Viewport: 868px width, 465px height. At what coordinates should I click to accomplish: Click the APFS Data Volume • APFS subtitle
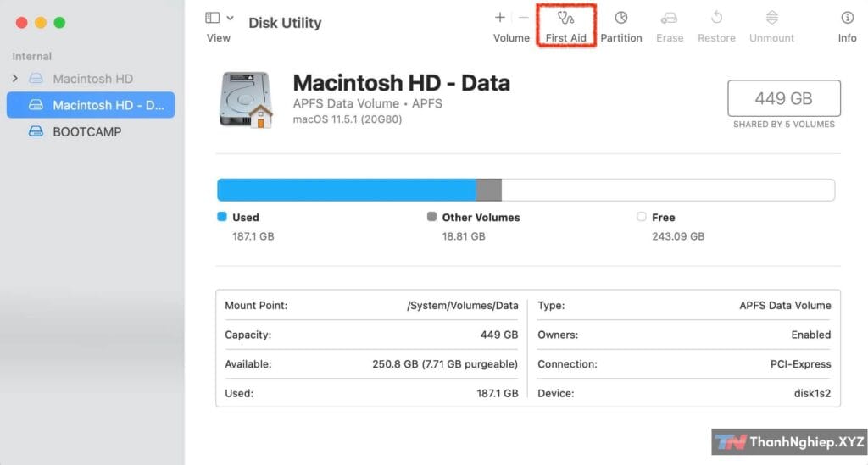tap(368, 103)
